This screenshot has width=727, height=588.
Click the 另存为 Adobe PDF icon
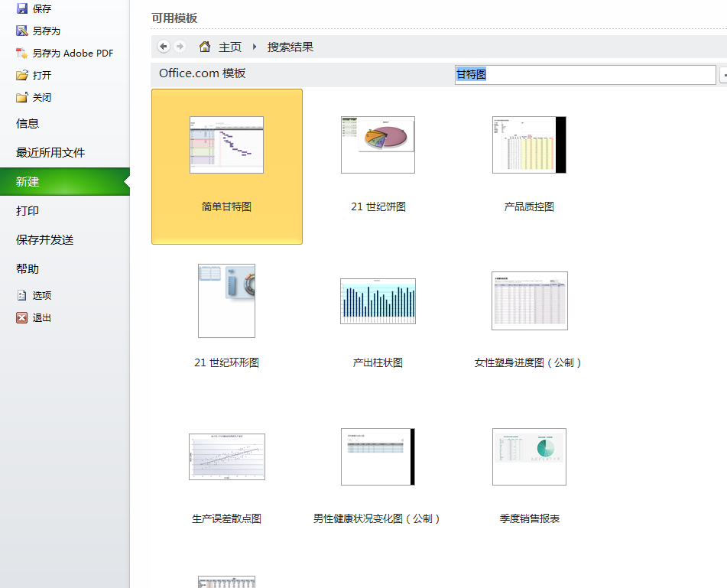21,54
